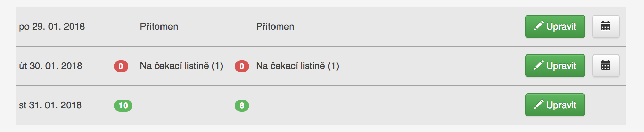Click the Přítomen status nearest the date po 29. 01.
This screenshot has height=132, width=644.
click(x=159, y=27)
